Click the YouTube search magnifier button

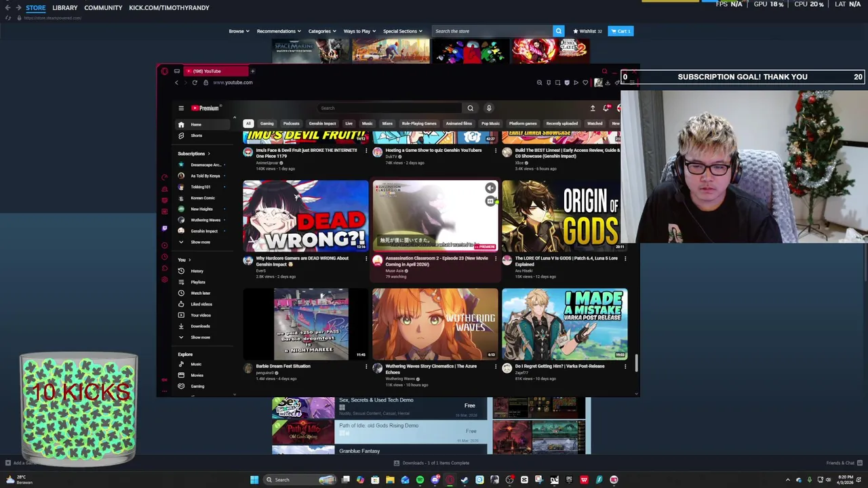click(x=470, y=108)
